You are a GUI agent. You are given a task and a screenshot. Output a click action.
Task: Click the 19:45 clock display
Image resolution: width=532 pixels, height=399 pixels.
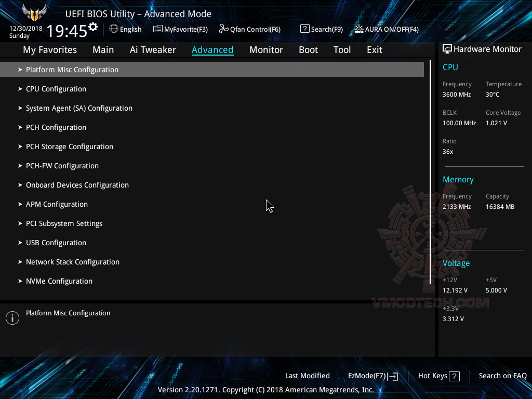pyautogui.click(x=67, y=31)
